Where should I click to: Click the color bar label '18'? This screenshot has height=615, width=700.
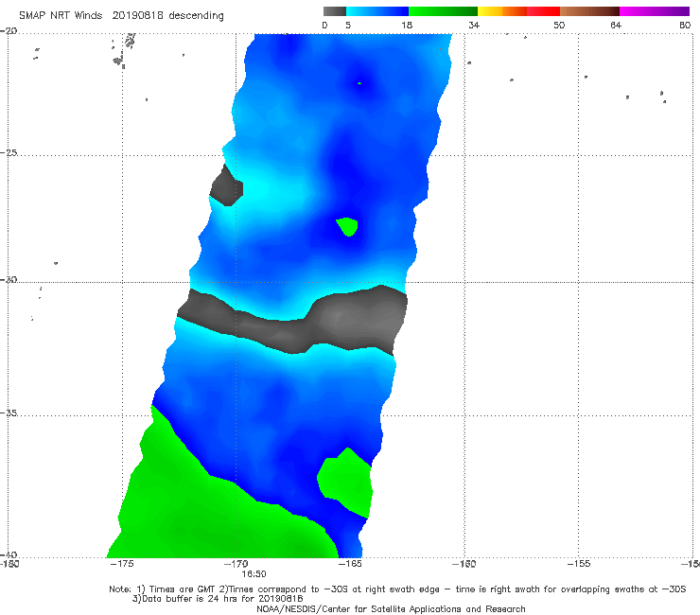click(x=407, y=25)
